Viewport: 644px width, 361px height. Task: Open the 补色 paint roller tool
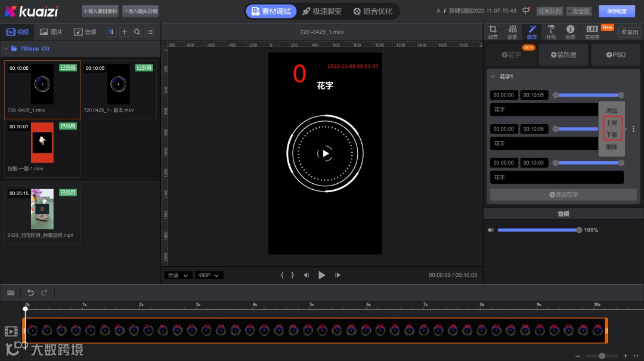pos(550,32)
